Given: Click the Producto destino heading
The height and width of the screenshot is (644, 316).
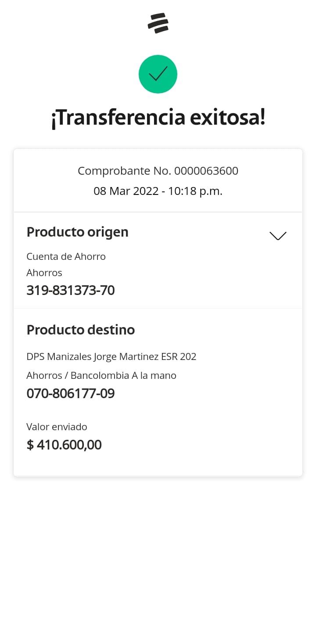Looking at the screenshot, I should (x=81, y=330).
